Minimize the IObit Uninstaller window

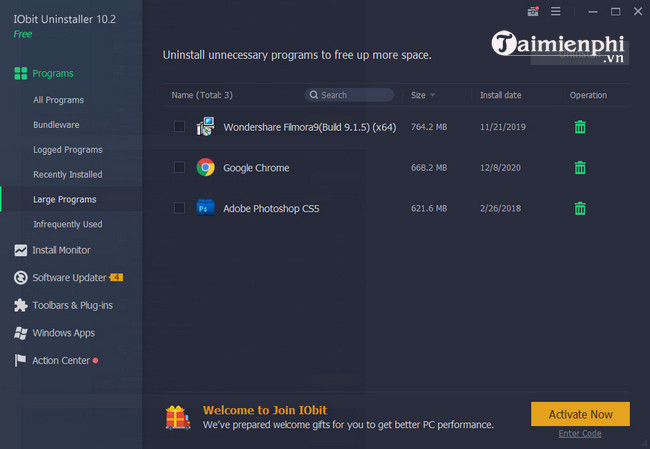tap(593, 12)
